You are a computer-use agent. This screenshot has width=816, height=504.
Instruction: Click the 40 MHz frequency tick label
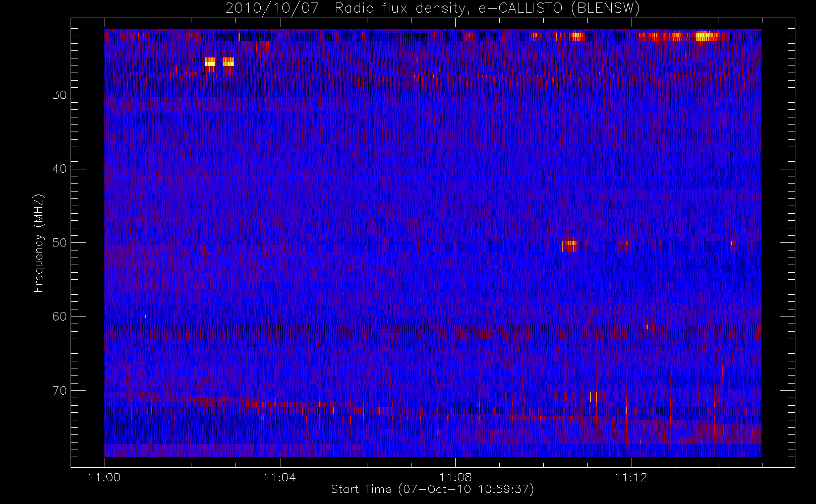tap(60, 169)
